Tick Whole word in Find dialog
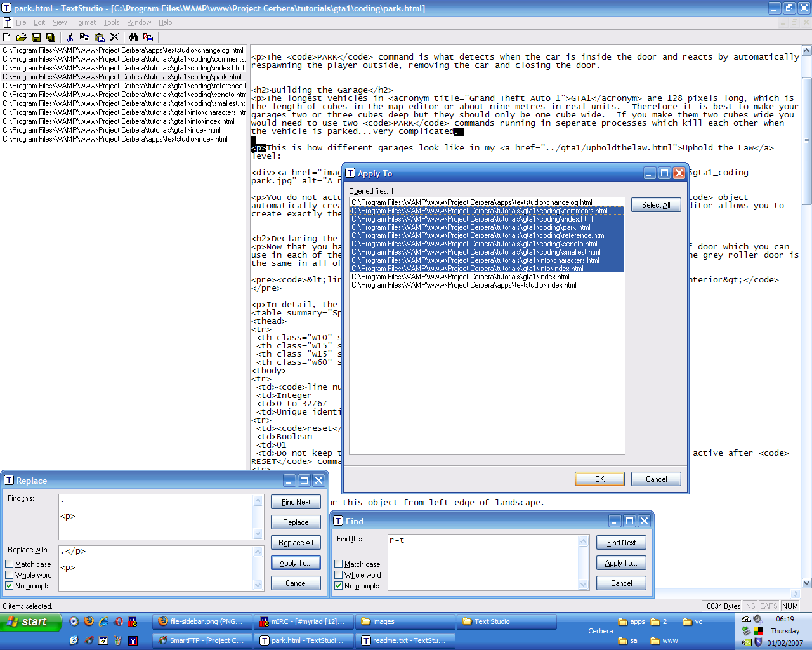 coord(339,575)
